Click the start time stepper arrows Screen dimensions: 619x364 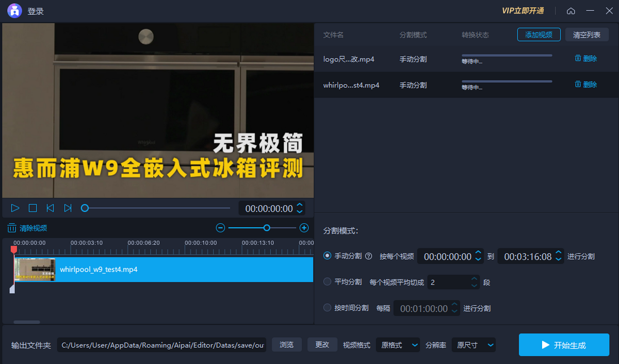point(478,256)
